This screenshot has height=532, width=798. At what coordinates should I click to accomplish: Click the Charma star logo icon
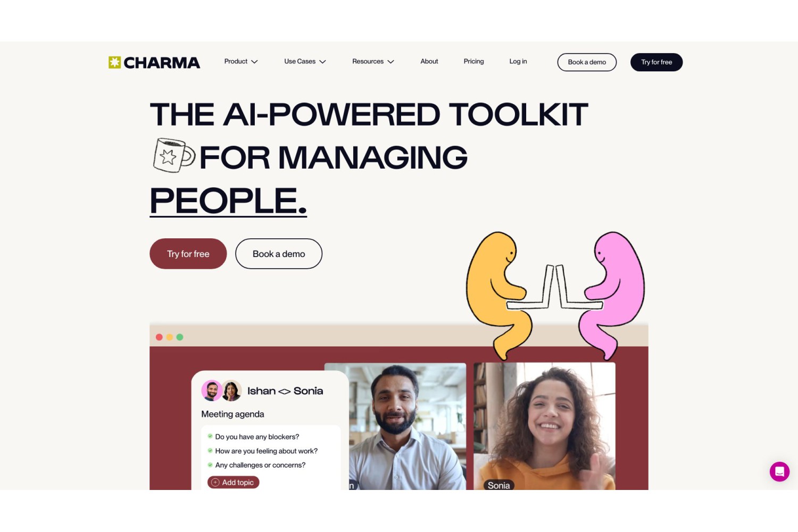114,62
